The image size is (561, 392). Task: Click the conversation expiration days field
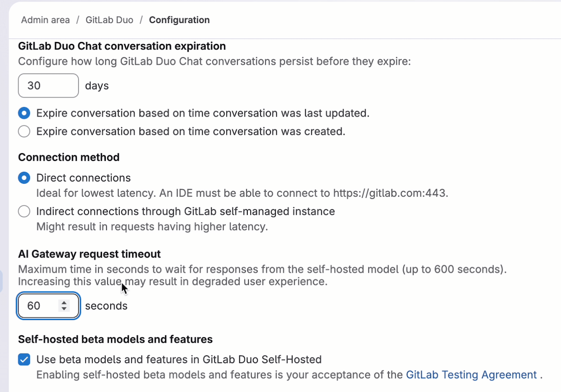pos(48,85)
